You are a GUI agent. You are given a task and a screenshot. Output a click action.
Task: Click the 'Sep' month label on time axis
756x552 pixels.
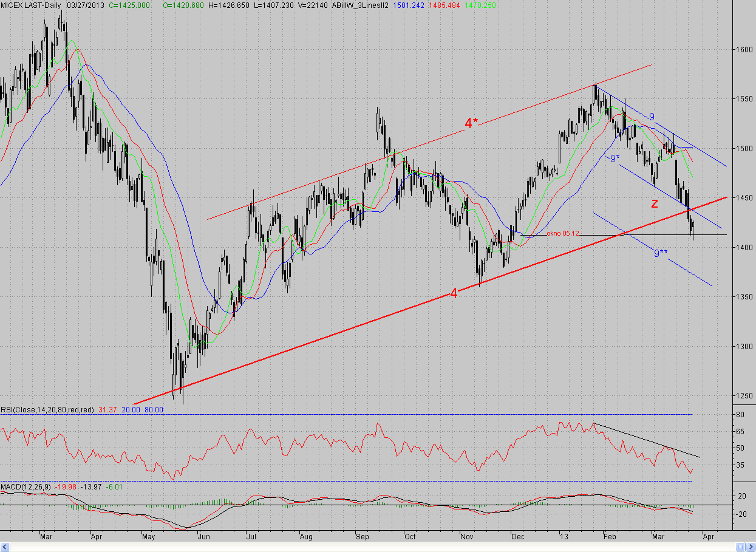tap(363, 537)
